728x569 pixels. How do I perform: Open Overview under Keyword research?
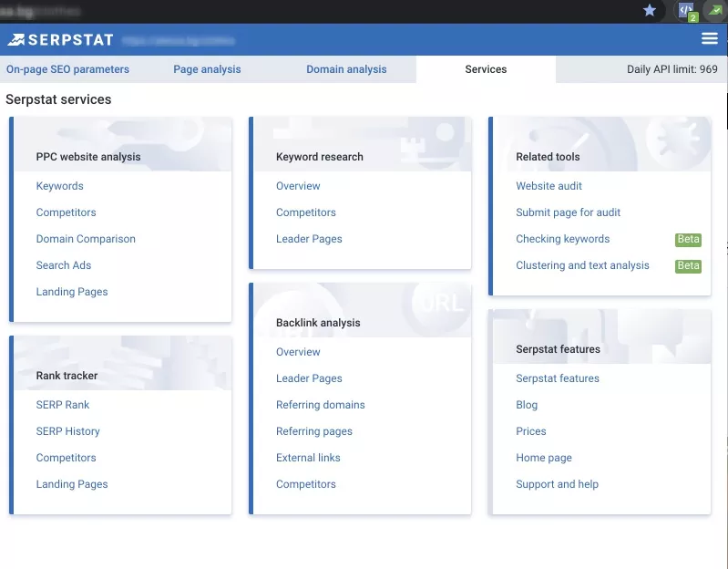[x=298, y=186]
